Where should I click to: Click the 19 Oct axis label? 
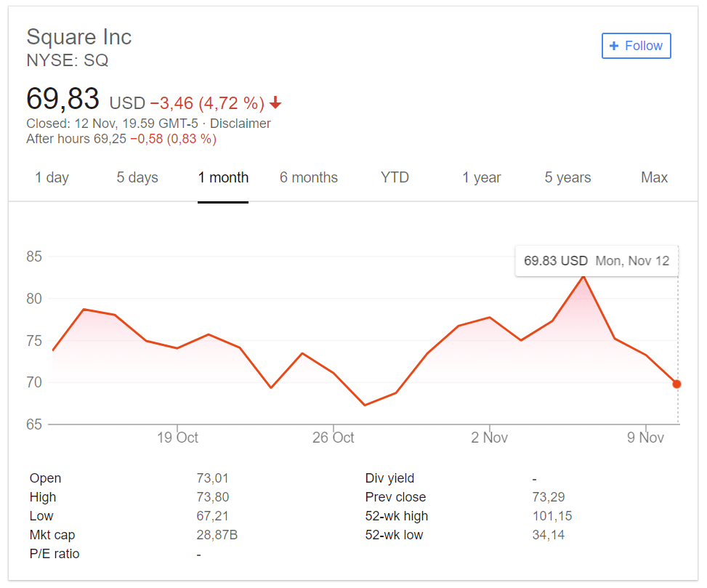pyautogui.click(x=177, y=438)
